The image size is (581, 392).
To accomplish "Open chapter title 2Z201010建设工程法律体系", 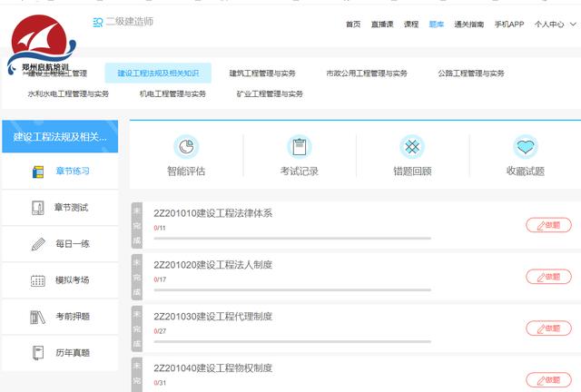I will [x=213, y=213].
